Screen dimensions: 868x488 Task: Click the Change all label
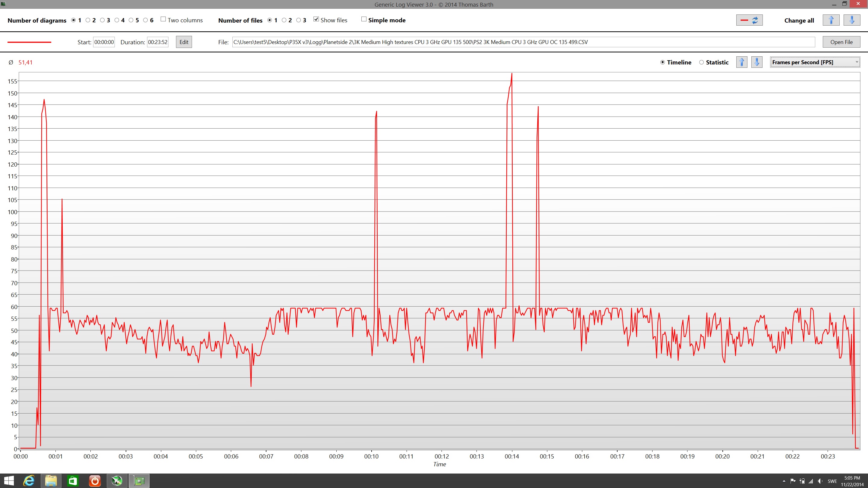coord(799,20)
